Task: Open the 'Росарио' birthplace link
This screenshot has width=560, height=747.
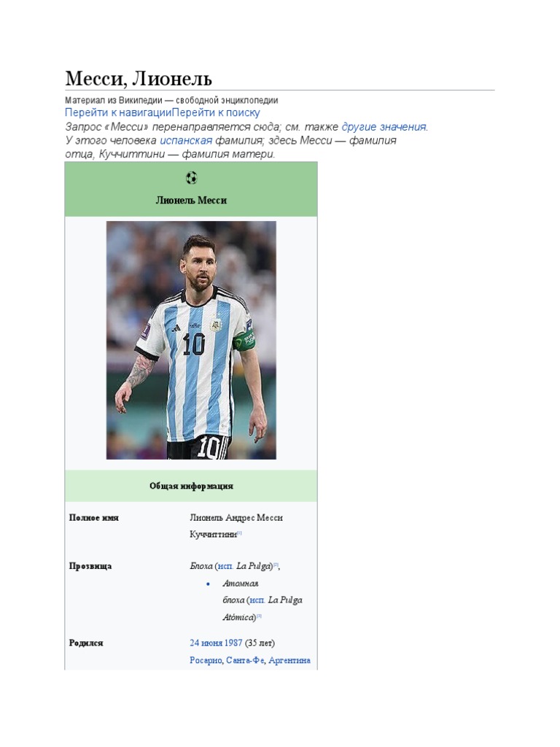Action: tap(206, 660)
